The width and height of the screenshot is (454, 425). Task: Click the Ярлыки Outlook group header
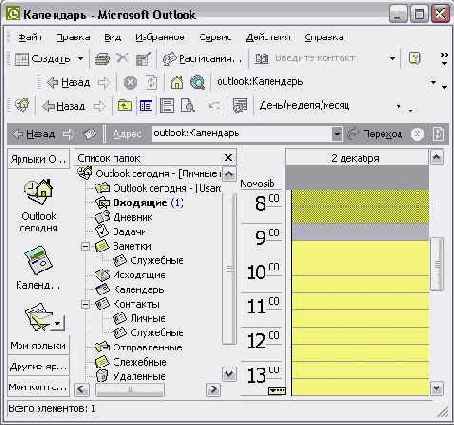click(x=38, y=159)
